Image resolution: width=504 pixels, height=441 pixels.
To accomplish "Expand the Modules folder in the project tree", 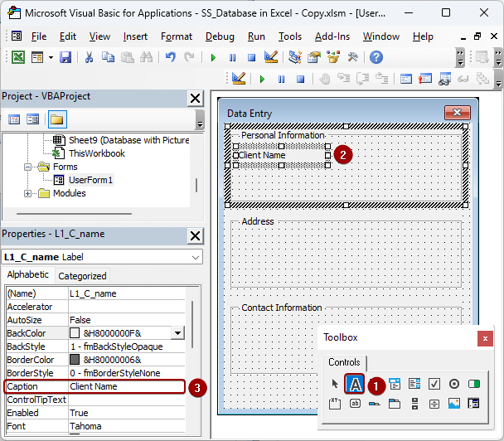I will pos(27,193).
